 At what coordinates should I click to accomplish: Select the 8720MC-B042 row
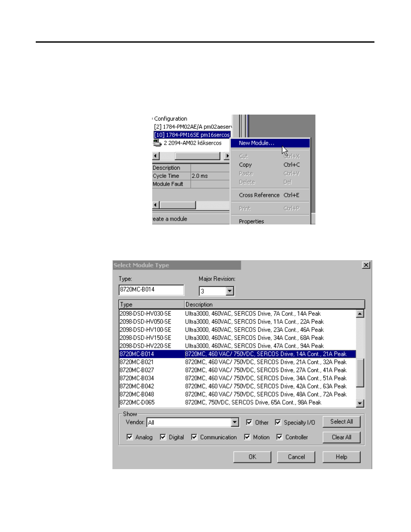pos(237,386)
